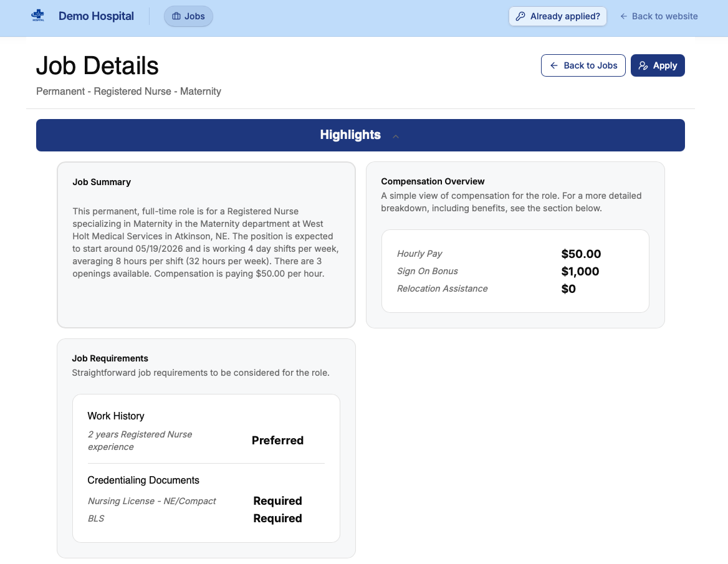The image size is (728, 564).
Task: Click Required next to BLS
Action: coord(277,519)
